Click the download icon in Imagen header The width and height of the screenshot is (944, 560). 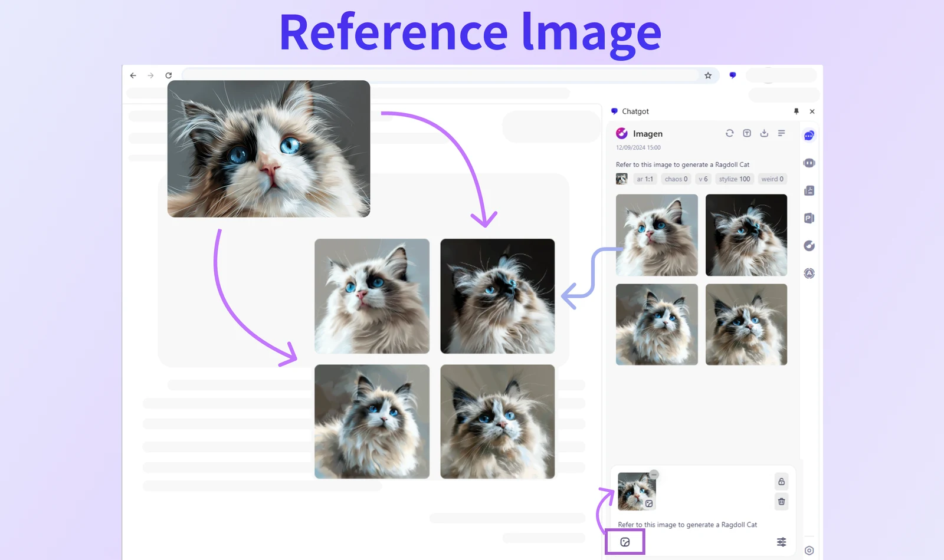click(x=764, y=133)
